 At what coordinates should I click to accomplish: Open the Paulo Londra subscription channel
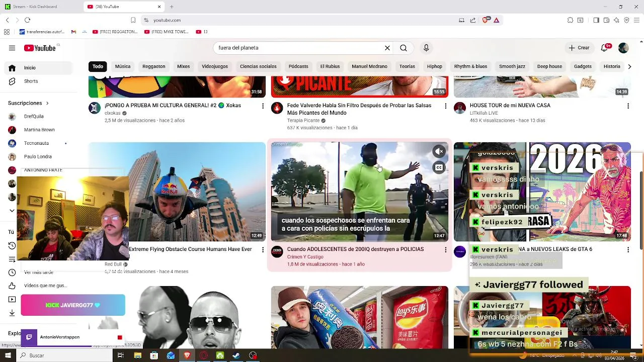pyautogui.click(x=38, y=156)
